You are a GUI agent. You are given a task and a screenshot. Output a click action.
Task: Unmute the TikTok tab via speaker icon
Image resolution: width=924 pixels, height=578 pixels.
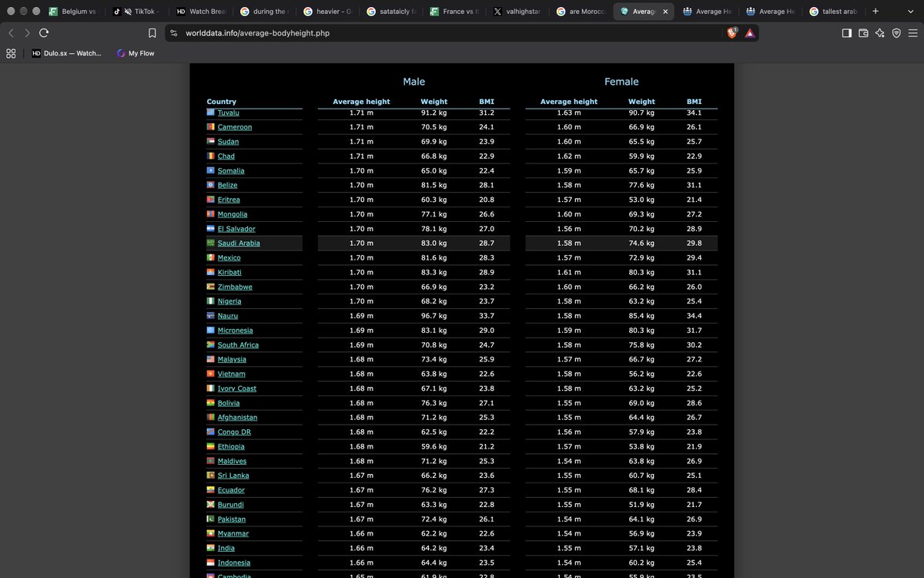tap(128, 12)
